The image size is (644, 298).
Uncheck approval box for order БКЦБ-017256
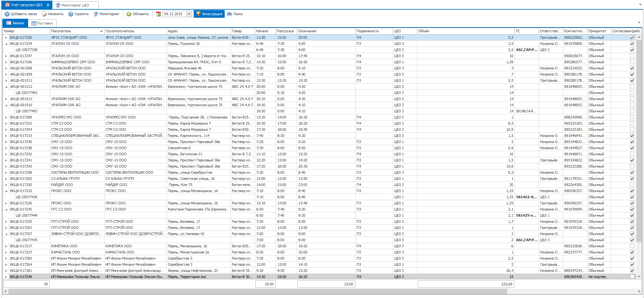[x=632, y=37]
